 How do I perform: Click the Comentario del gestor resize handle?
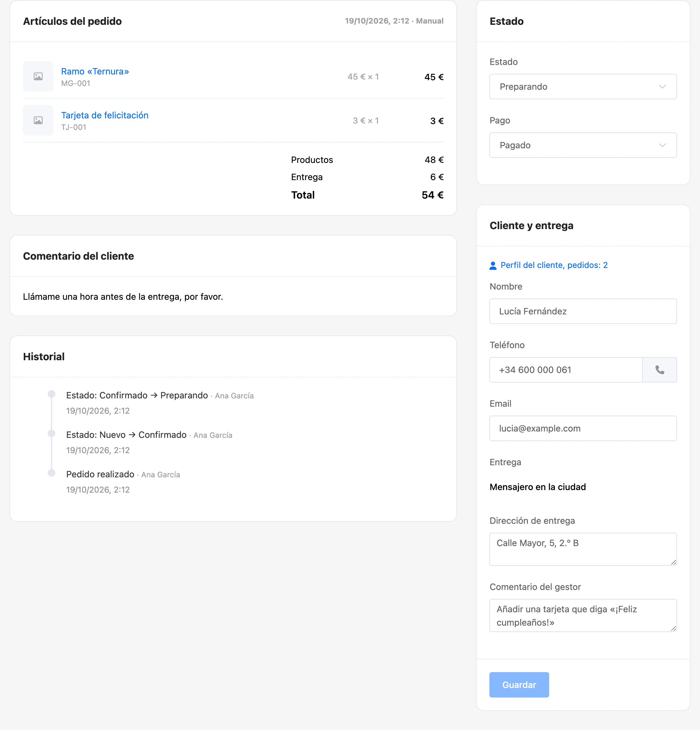click(x=674, y=628)
